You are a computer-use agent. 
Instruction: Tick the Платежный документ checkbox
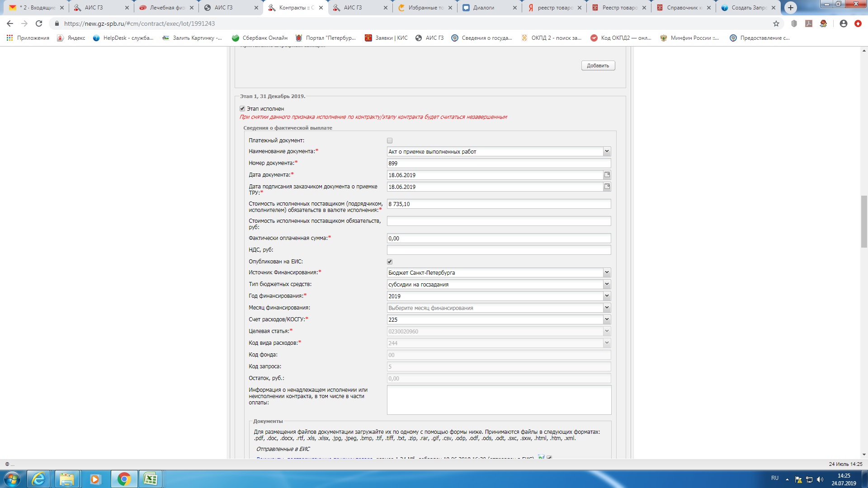(x=390, y=141)
